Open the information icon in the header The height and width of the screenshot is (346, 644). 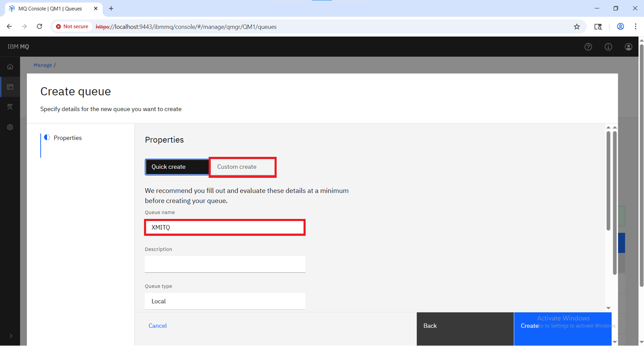[608, 47]
